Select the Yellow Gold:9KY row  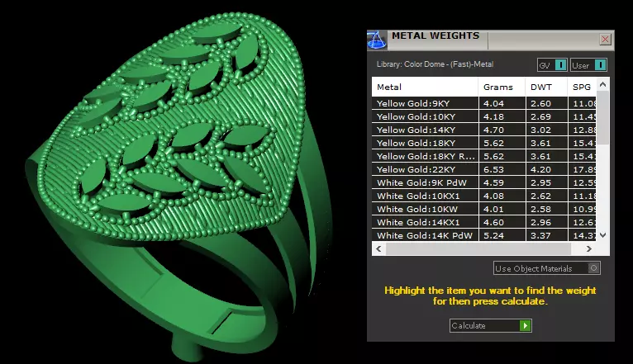483,103
